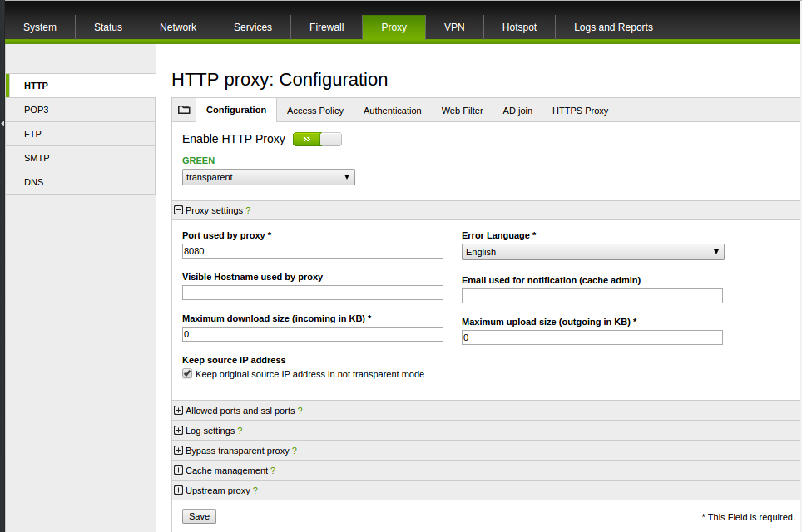The image size is (802, 532).
Task: Open the GREEN zone transparent mode dropdown
Action: tap(268, 177)
